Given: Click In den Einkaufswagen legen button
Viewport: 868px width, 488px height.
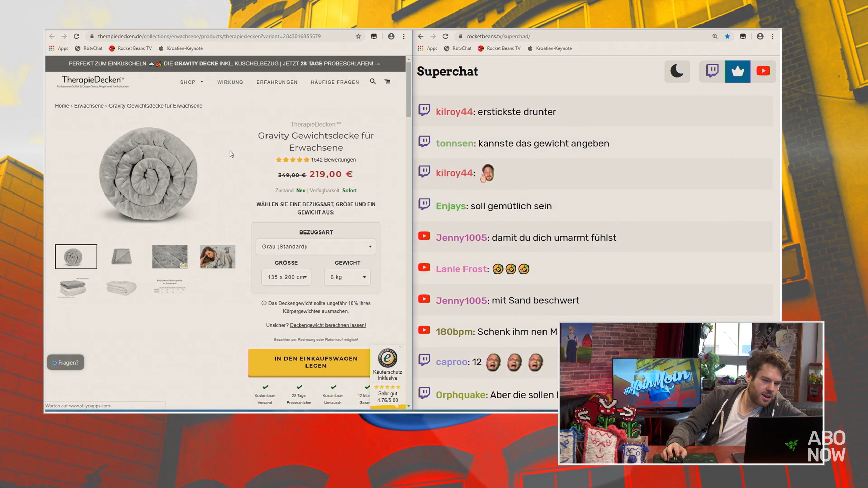Looking at the screenshot, I should click(316, 362).
